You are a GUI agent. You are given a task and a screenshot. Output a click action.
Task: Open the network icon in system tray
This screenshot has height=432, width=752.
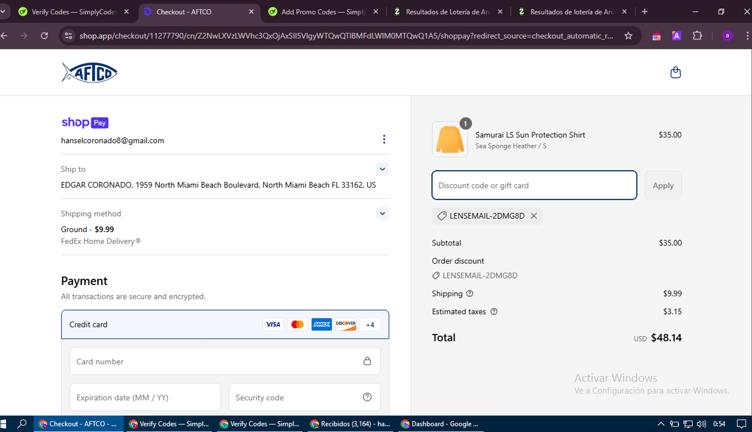tap(688, 424)
